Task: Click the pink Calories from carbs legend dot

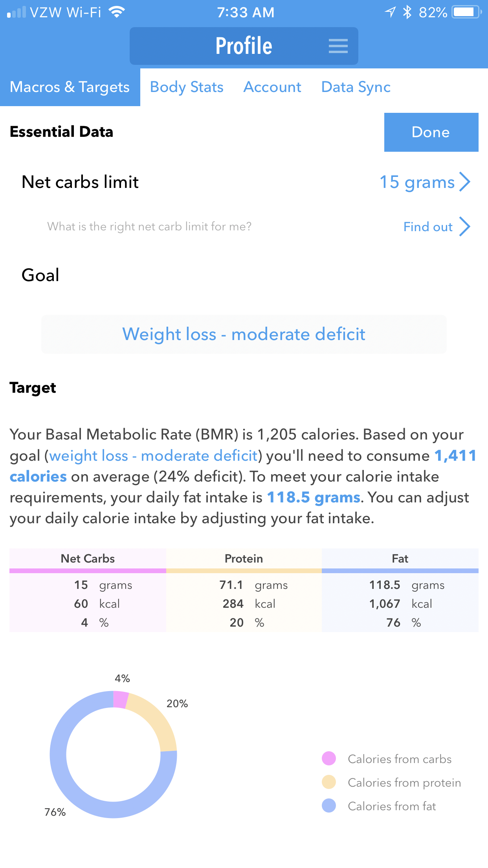Action: pyautogui.click(x=329, y=758)
